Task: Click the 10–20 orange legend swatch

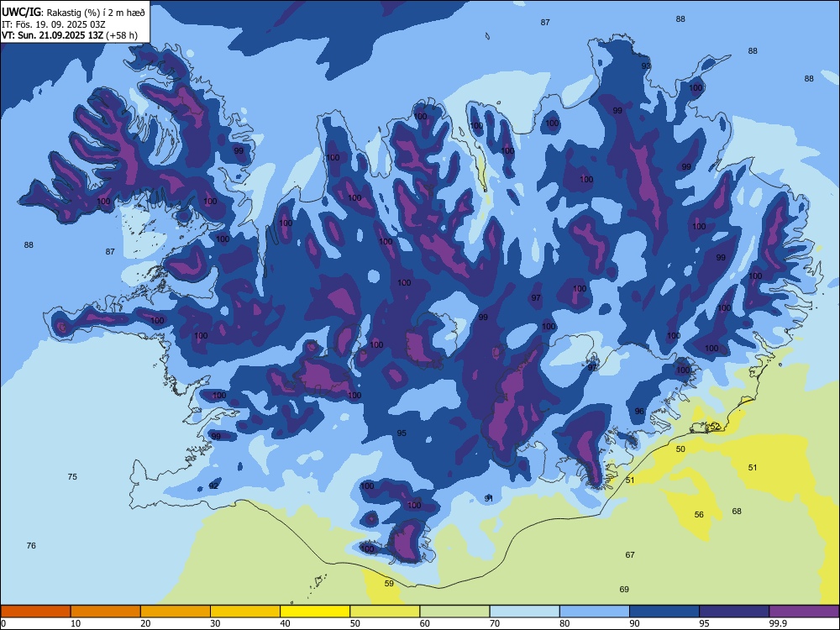Action: [x=106, y=612]
